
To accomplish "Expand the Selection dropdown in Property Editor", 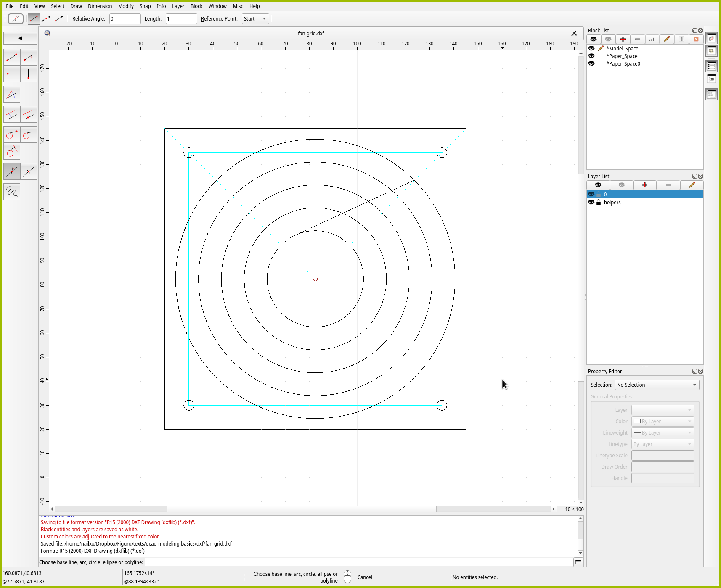I will [x=657, y=385].
